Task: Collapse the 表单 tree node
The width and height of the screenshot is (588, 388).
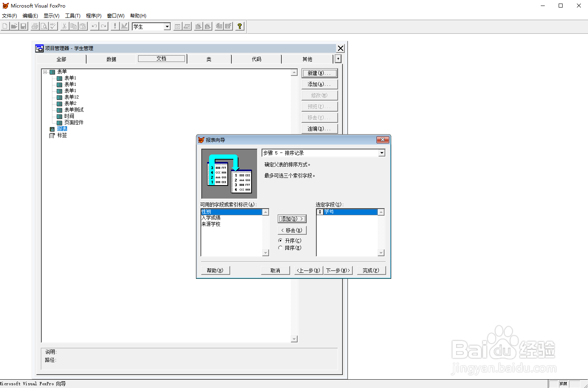Action: [45, 72]
